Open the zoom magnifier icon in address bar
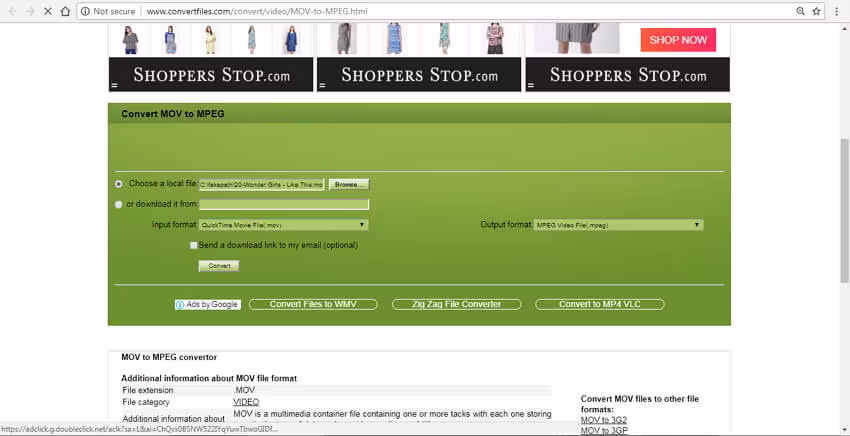 pyautogui.click(x=800, y=11)
